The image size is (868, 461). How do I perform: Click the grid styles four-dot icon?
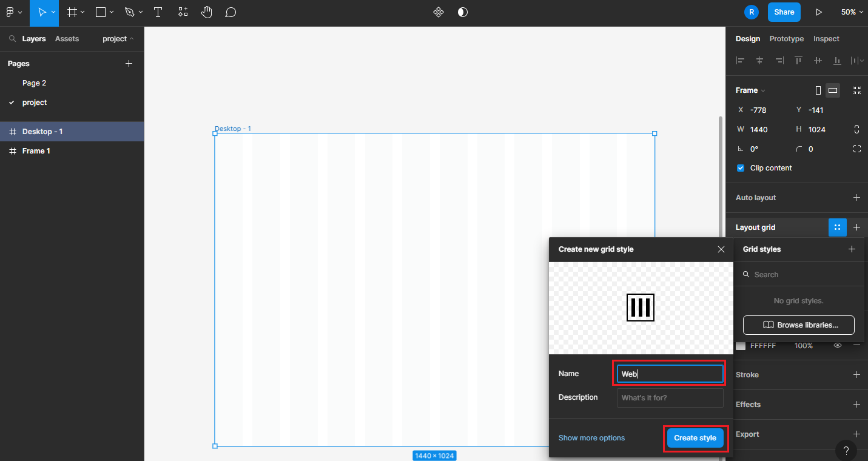click(x=837, y=227)
